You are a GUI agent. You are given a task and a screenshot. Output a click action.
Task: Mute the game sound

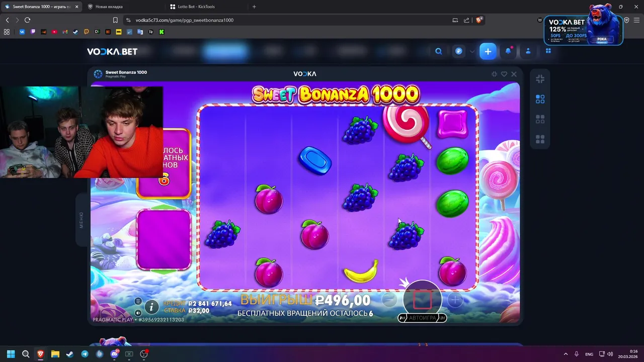[138, 312]
